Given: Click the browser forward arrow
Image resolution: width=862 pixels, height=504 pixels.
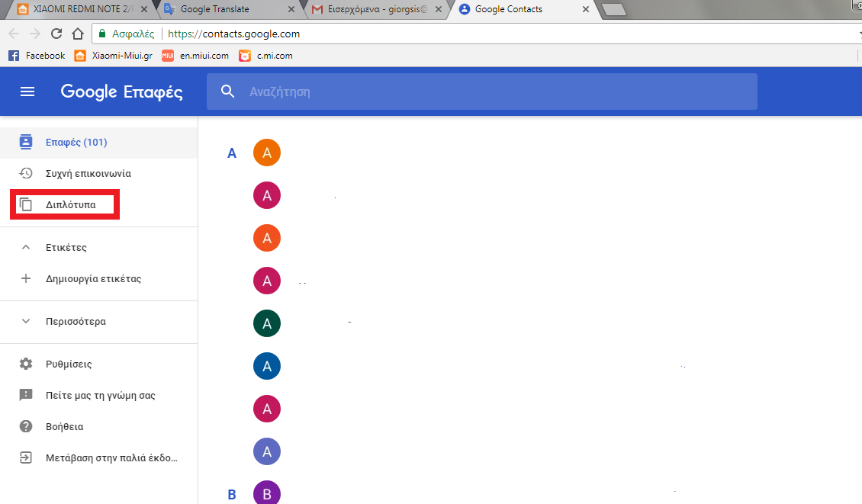Looking at the screenshot, I should click(x=34, y=34).
